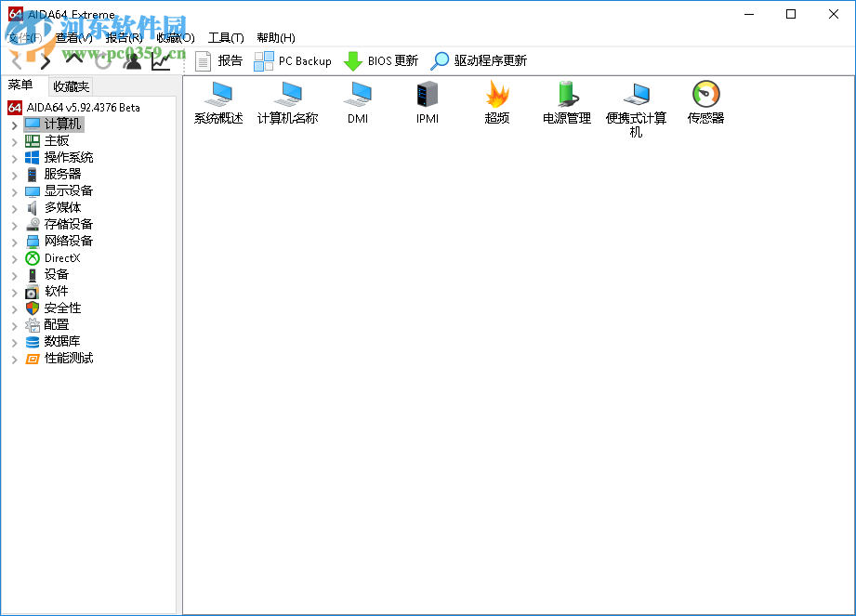Click the refresh icon in the toolbar
This screenshot has width=856, height=616.
tap(101, 60)
